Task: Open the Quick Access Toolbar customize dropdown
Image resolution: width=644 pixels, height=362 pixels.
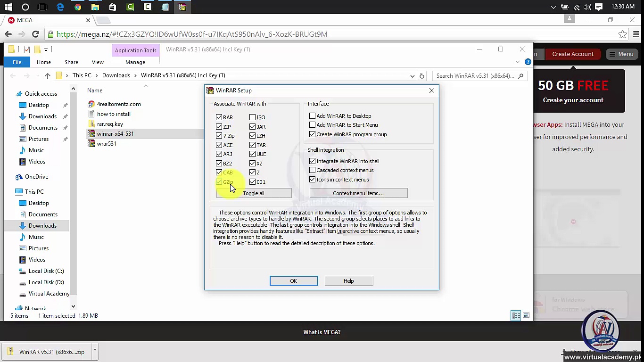Action: click(46, 49)
